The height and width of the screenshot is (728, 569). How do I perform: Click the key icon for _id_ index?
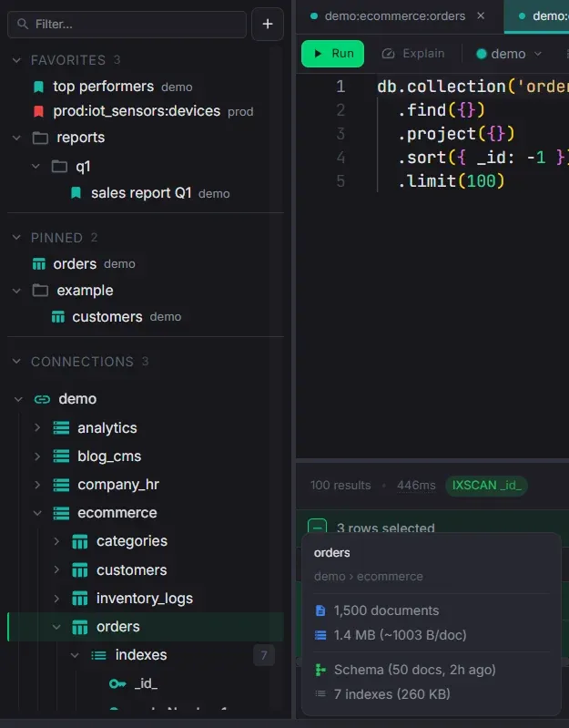click(117, 683)
